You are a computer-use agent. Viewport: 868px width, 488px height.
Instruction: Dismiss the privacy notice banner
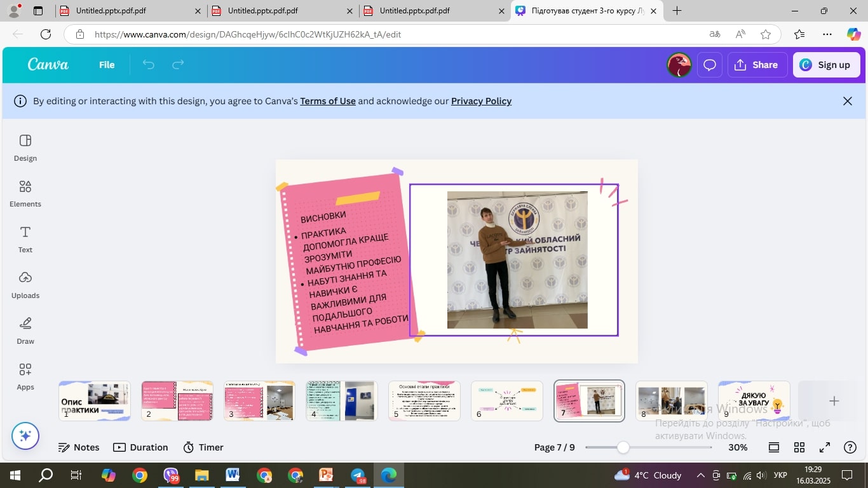pos(847,101)
